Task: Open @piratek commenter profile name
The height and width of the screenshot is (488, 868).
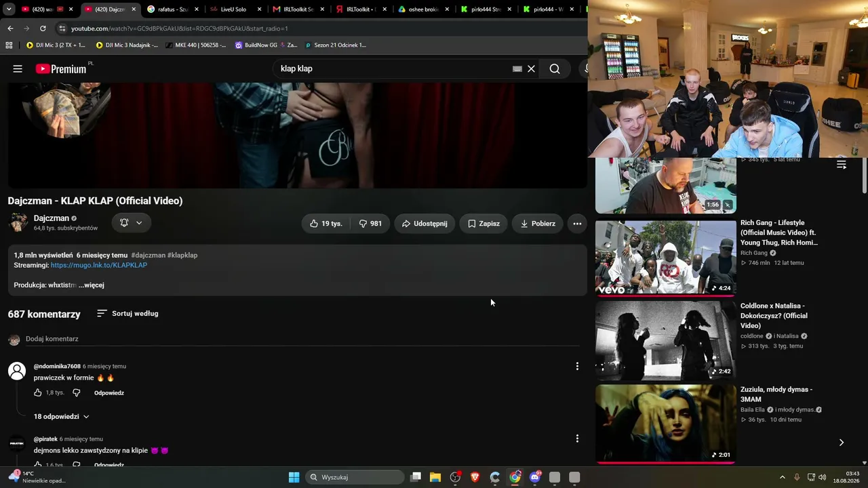Action: click(x=45, y=439)
